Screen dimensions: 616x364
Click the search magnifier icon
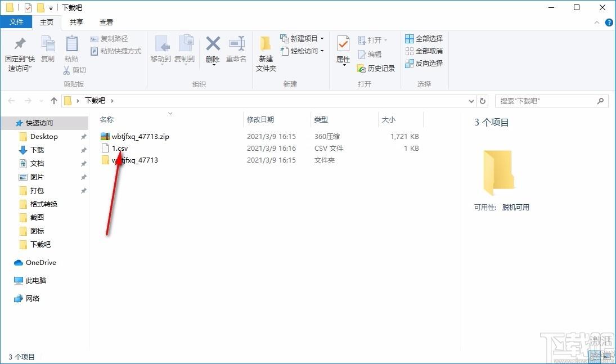600,101
